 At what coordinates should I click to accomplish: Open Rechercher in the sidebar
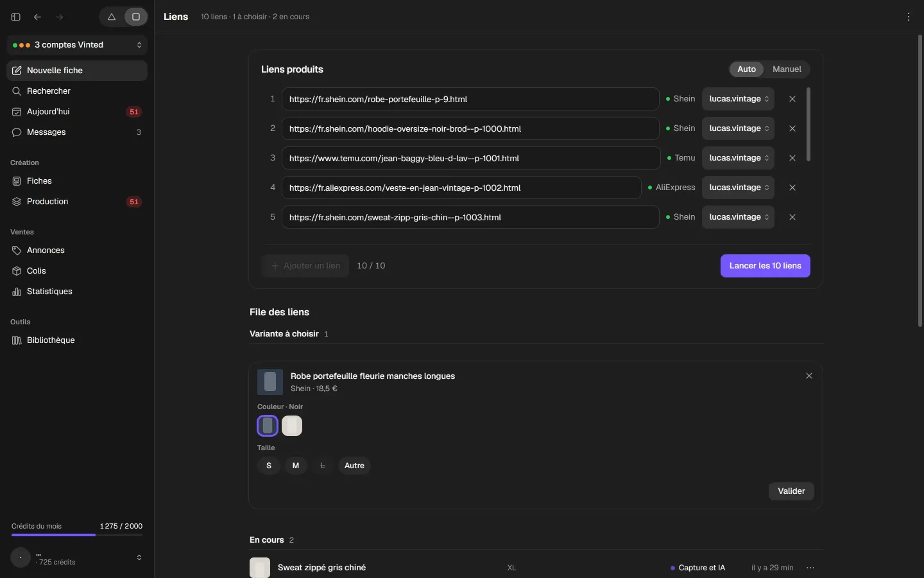[77, 91]
